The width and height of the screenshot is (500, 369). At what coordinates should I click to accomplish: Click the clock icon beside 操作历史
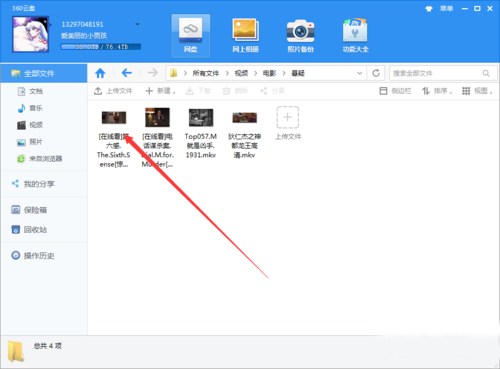click(16, 255)
